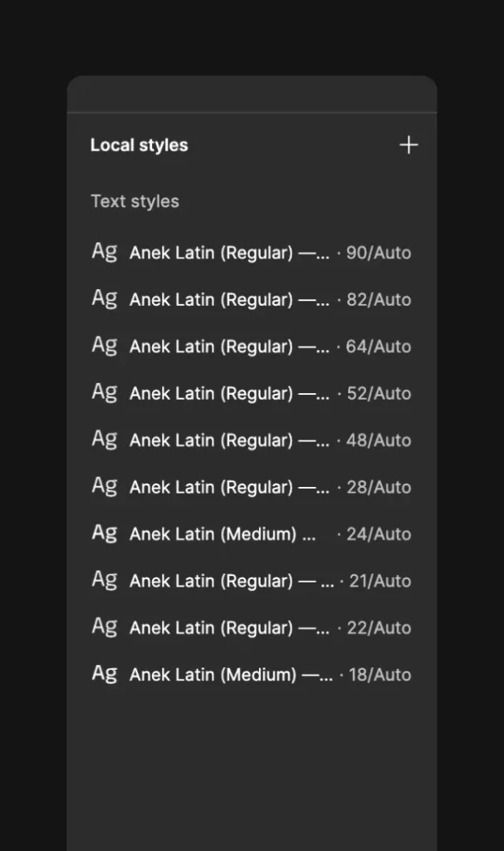The image size is (504, 851).
Task: Select the Anek Latin Regular 21/Auto text style
Action: (x=249, y=580)
